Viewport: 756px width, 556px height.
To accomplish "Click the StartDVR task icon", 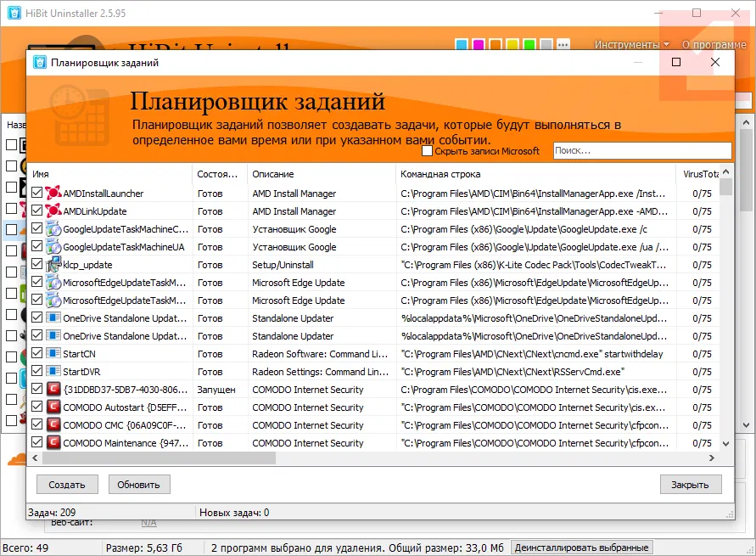I will [53, 371].
